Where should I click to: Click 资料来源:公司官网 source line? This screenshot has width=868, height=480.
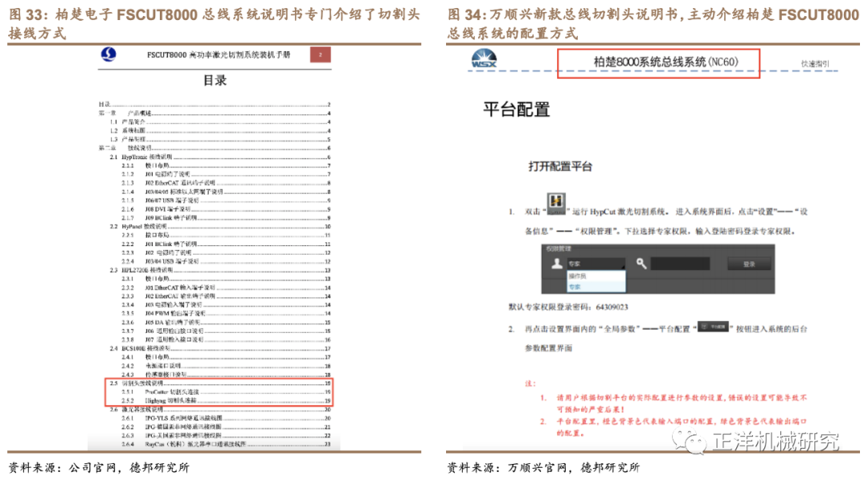(x=99, y=468)
